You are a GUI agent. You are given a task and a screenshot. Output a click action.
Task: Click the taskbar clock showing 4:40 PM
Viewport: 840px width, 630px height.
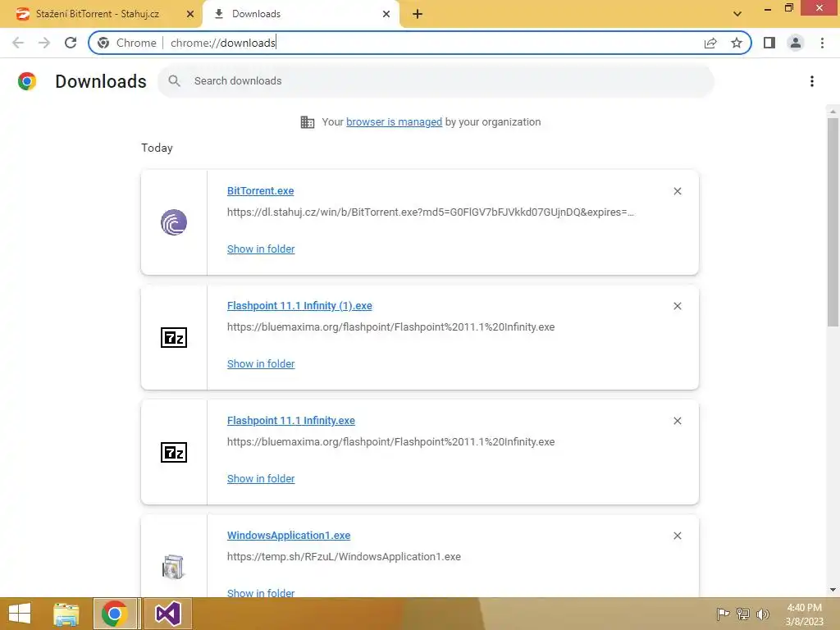point(804,614)
